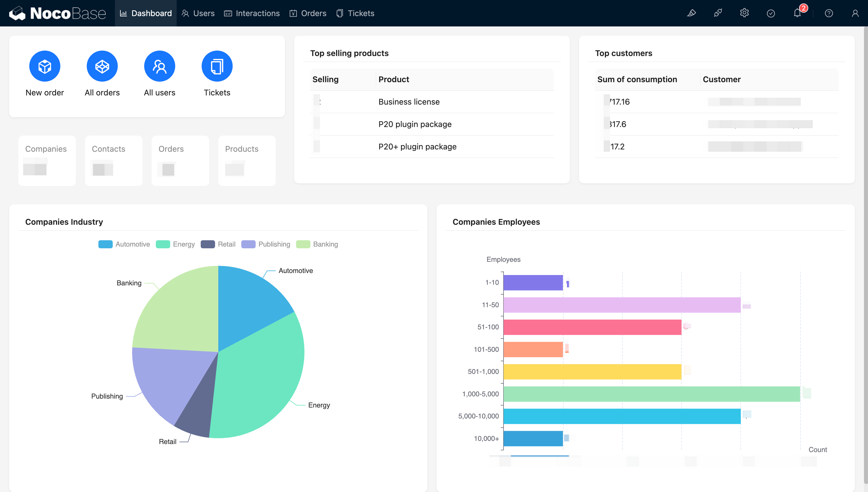
Task: Click the NocoBase logo
Action: coord(57,13)
